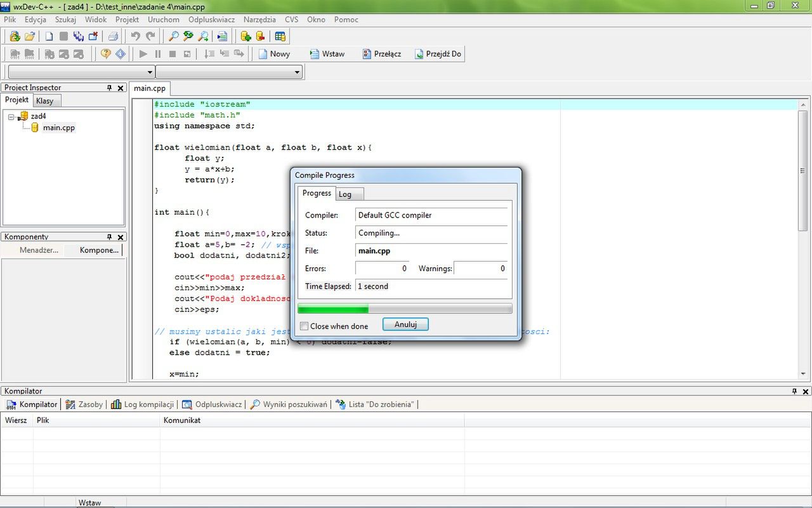Click Remove file from project icon
Viewport: 812px width, 508px height.
pos(260,36)
